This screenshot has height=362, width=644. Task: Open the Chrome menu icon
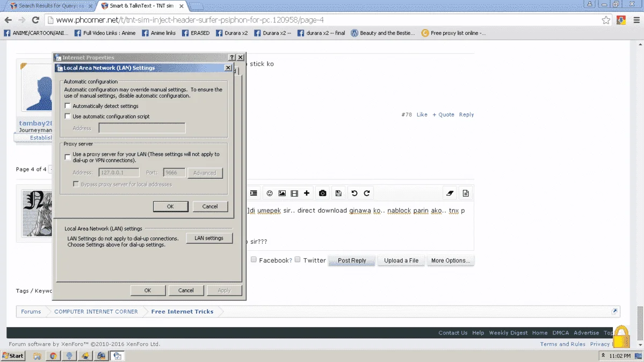pos(636,20)
